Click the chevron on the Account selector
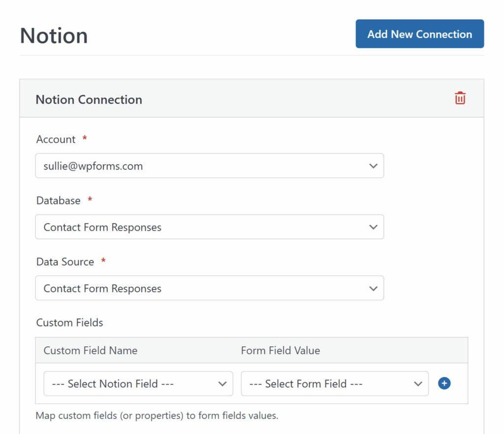Viewport: 504px width, 434px height. [x=373, y=166]
